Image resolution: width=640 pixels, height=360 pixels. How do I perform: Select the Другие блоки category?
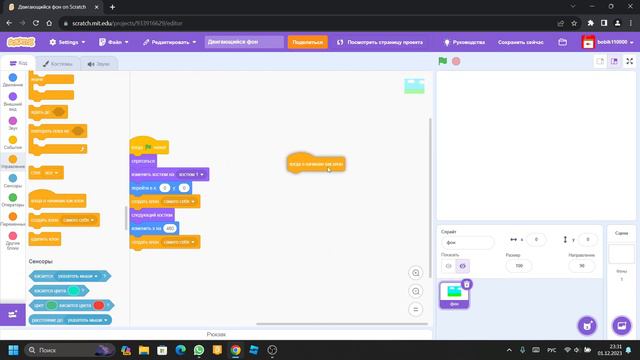pyautogui.click(x=13, y=240)
